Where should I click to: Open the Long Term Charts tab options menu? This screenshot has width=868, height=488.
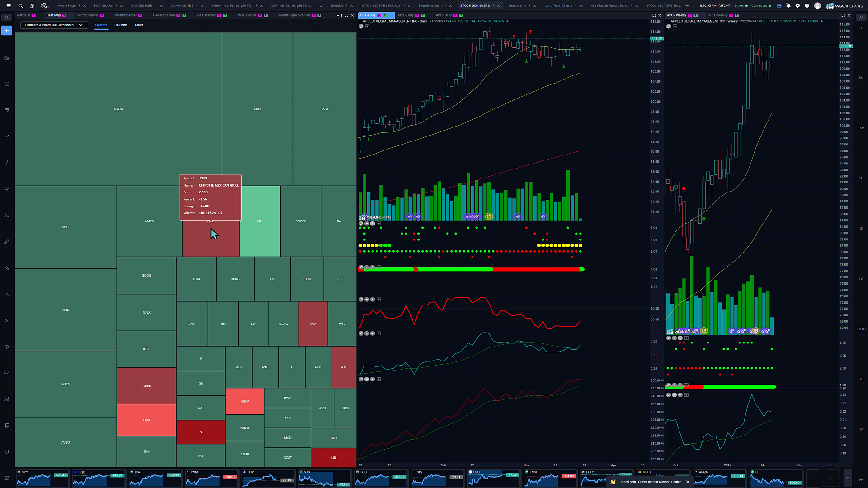576,6
